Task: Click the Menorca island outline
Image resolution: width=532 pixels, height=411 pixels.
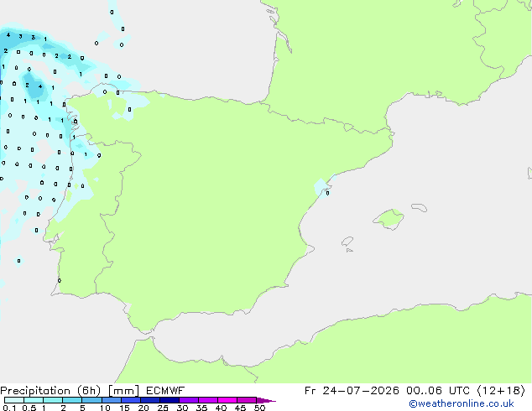Action: coord(419,207)
